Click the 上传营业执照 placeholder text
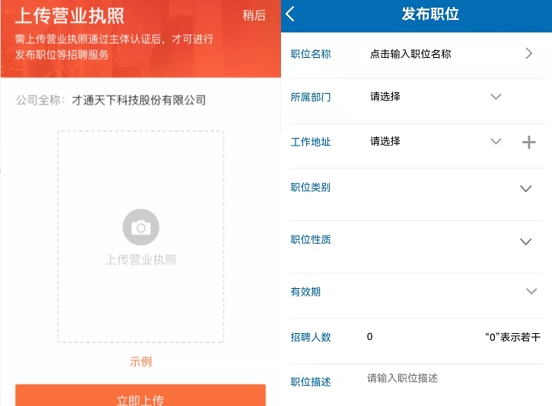 (x=141, y=260)
